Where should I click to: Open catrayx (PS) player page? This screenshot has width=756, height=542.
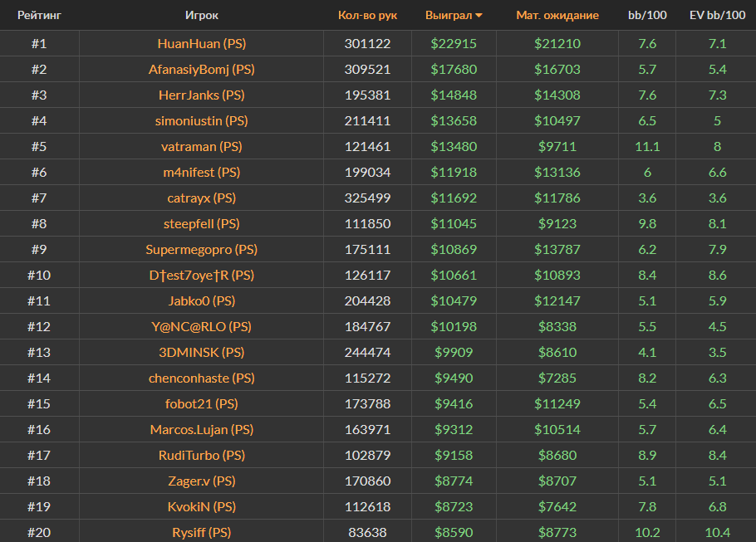pyautogui.click(x=201, y=198)
